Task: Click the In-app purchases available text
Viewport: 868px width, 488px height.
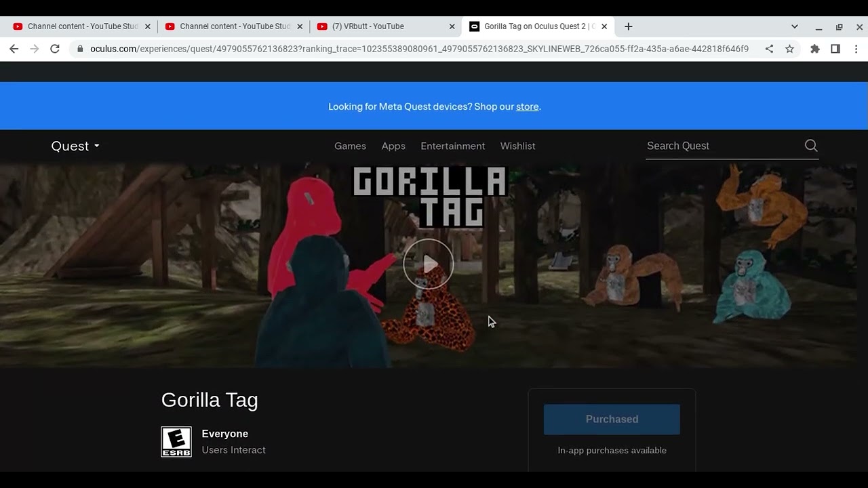Action: point(612,450)
